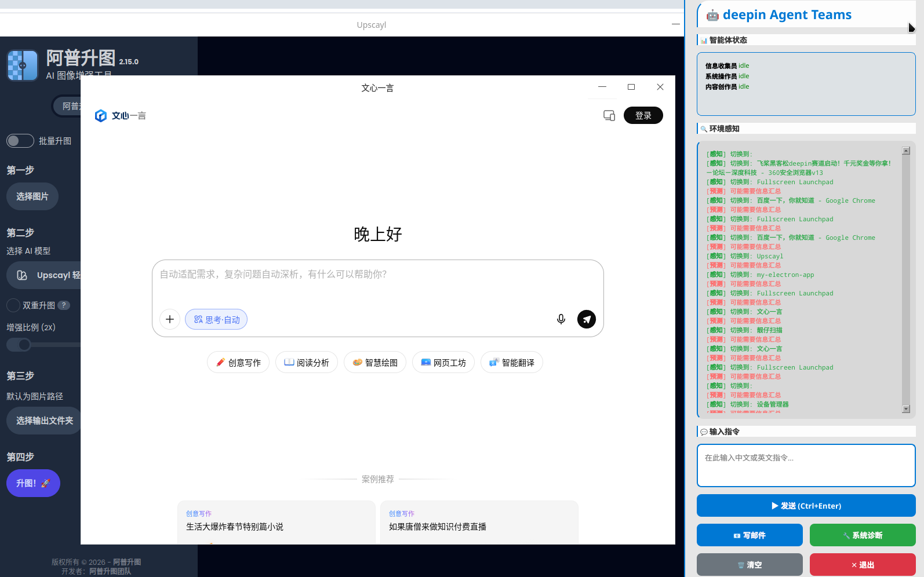This screenshot has height=577, width=924.
Task: Click the plus attachment icon in 文心一言
Action: 170,319
